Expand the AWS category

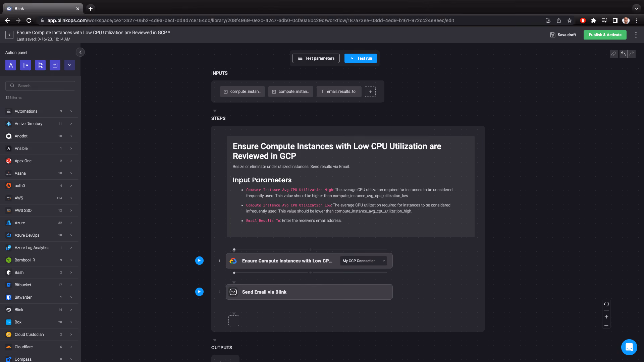point(39,198)
